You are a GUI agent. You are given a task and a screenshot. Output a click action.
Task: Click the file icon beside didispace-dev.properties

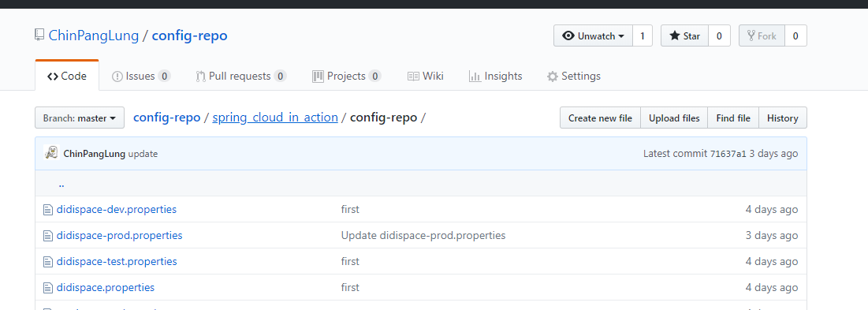click(x=48, y=210)
